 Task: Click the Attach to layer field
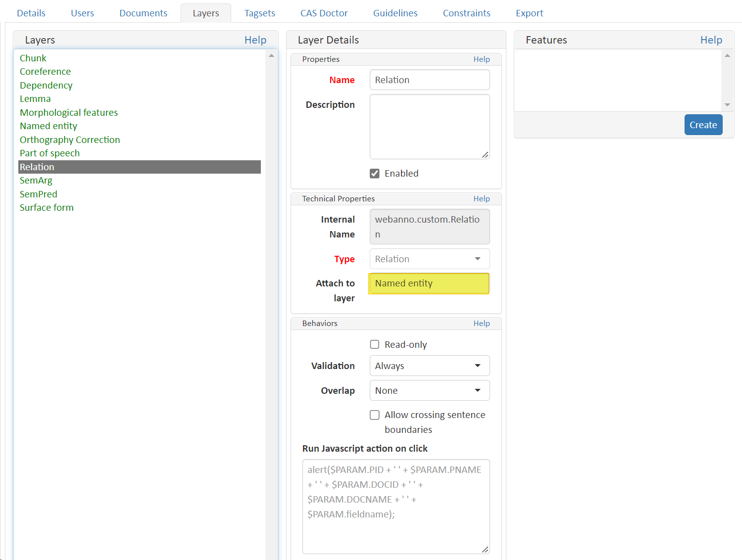429,283
